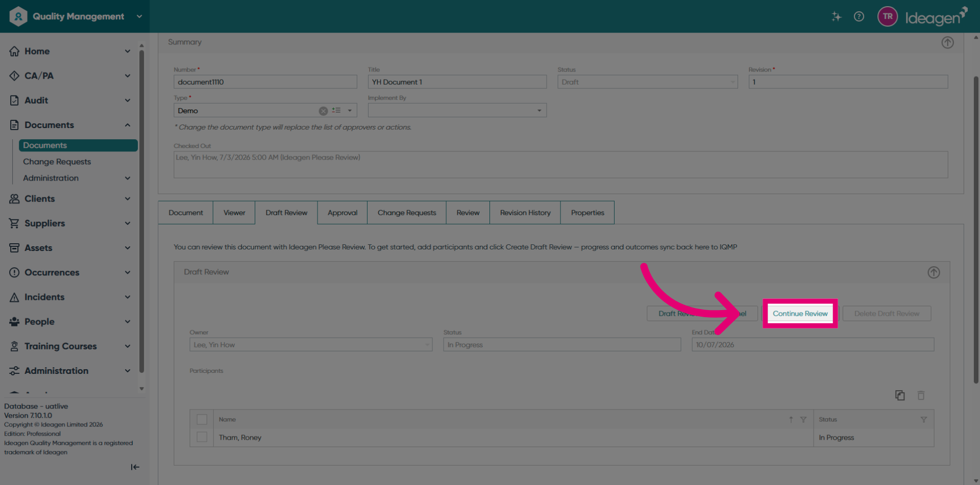Open Change Requests in the sidebar
Image resolution: width=980 pixels, height=485 pixels.
click(57, 162)
